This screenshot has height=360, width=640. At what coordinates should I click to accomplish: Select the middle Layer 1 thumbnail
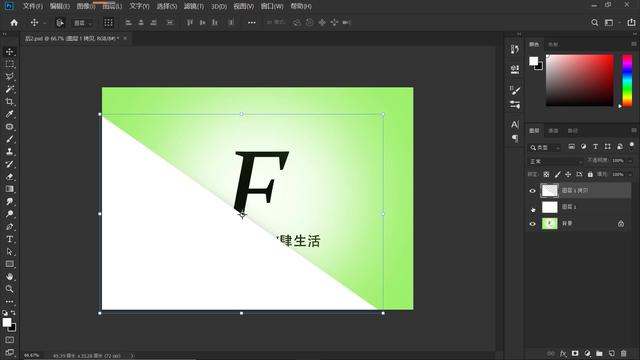click(549, 207)
